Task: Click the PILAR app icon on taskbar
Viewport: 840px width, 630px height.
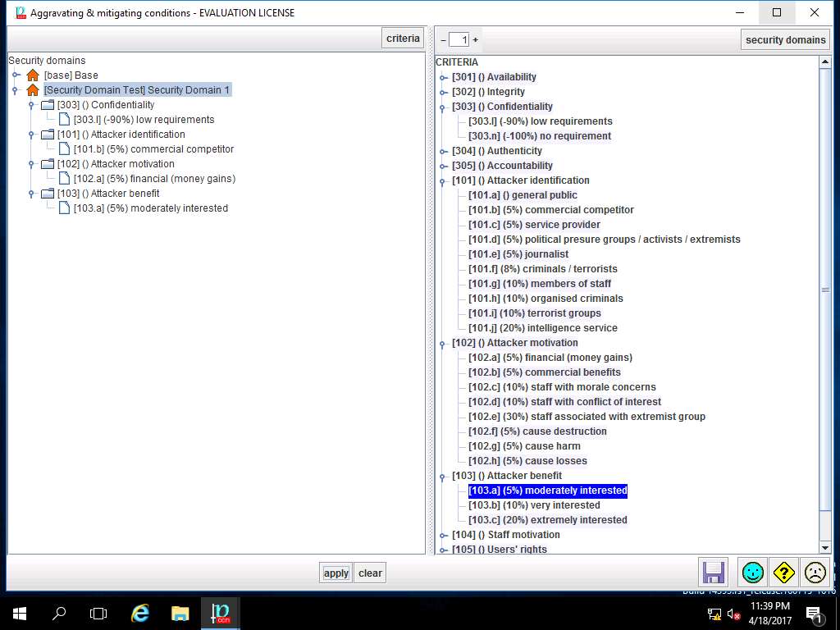Action: 220,614
